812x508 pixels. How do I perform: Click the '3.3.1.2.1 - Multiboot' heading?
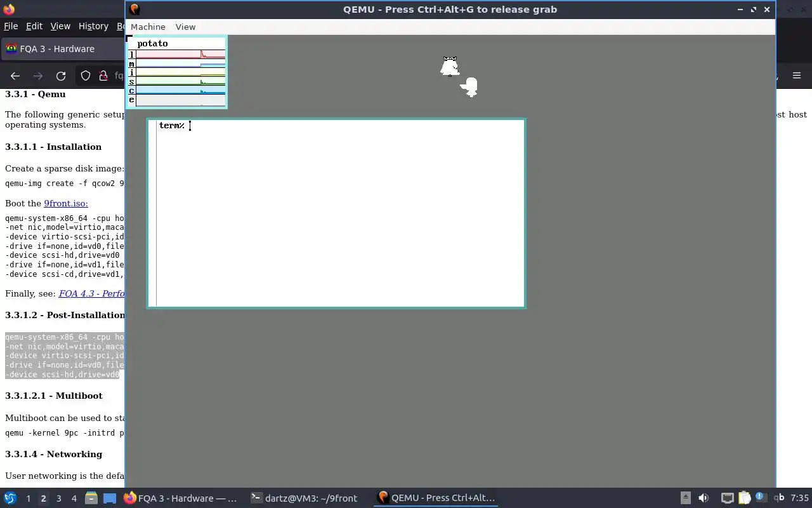tap(54, 396)
